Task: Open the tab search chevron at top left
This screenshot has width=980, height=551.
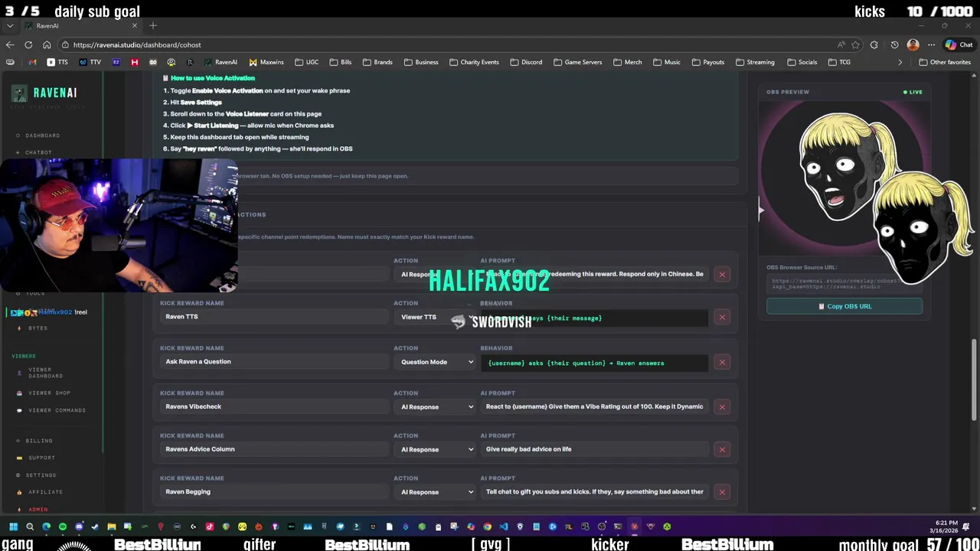Action: 10,25
